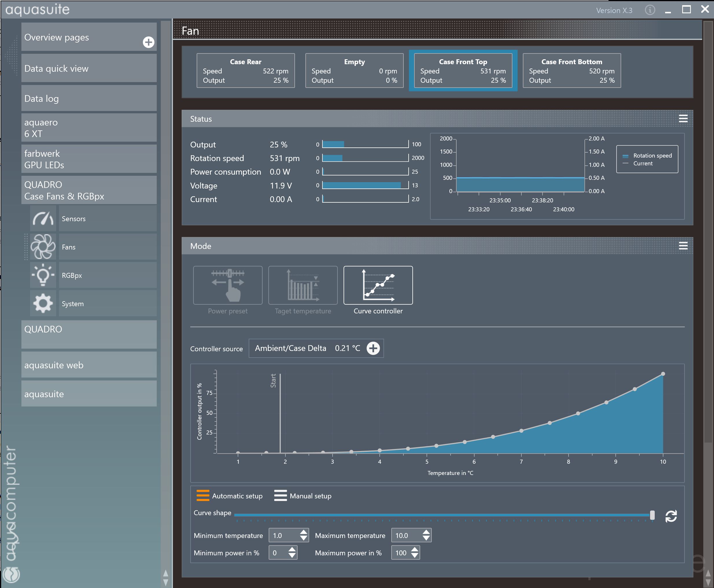Select the Case Front Bottom fan tile
Image resolution: width=714 pixels, height=588 pixels.
pyautogui.click(x=572, y=71)
